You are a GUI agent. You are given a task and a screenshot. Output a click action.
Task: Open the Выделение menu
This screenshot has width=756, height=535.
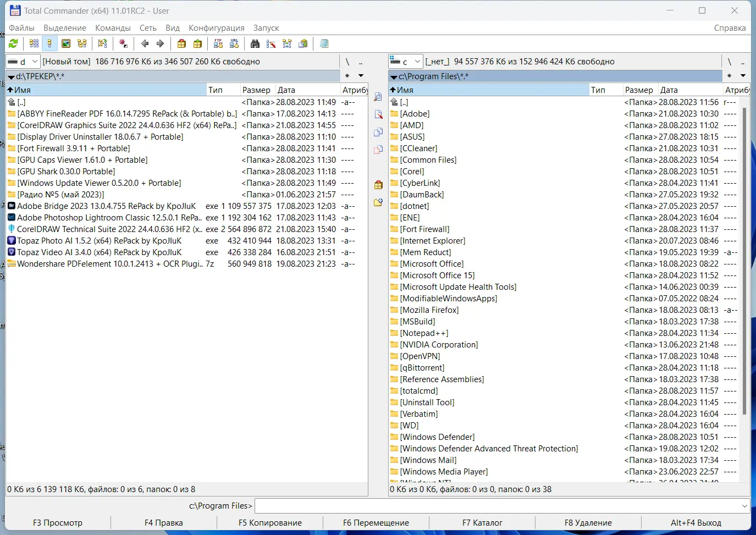click(x=65, y=28)
